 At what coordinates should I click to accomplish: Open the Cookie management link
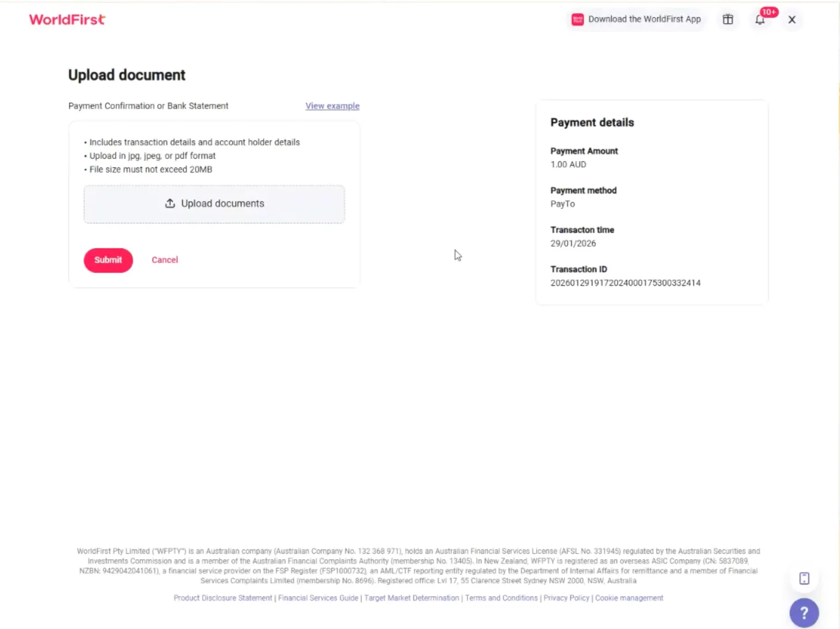click(629, 598)
